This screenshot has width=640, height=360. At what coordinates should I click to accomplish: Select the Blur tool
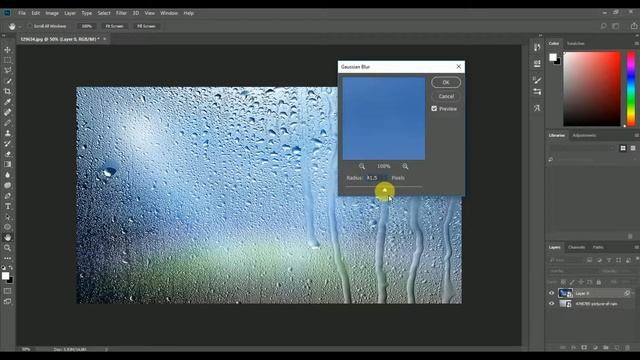[8, 175]
